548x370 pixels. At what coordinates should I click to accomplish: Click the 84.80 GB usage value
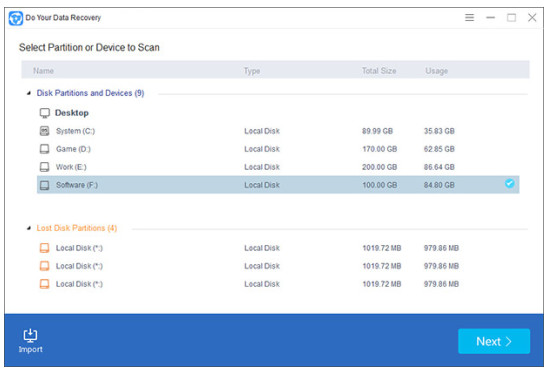439,185
